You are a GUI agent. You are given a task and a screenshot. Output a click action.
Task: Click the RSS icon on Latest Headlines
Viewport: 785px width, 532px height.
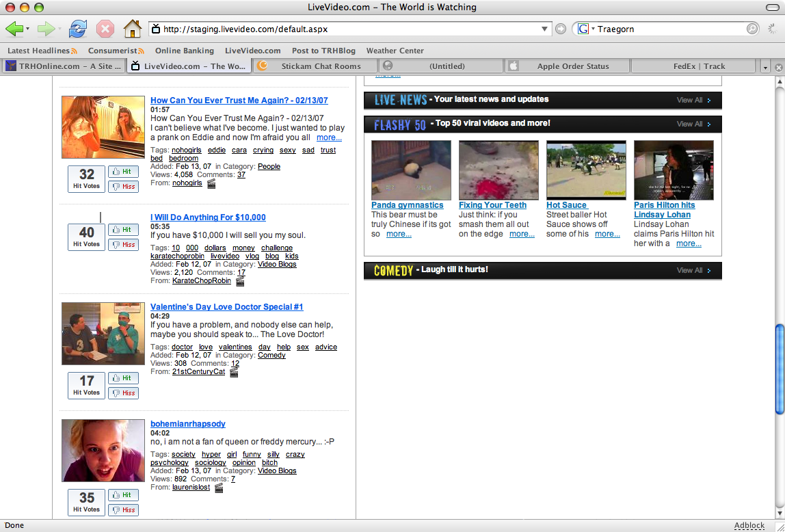click(x=74, y=51)
